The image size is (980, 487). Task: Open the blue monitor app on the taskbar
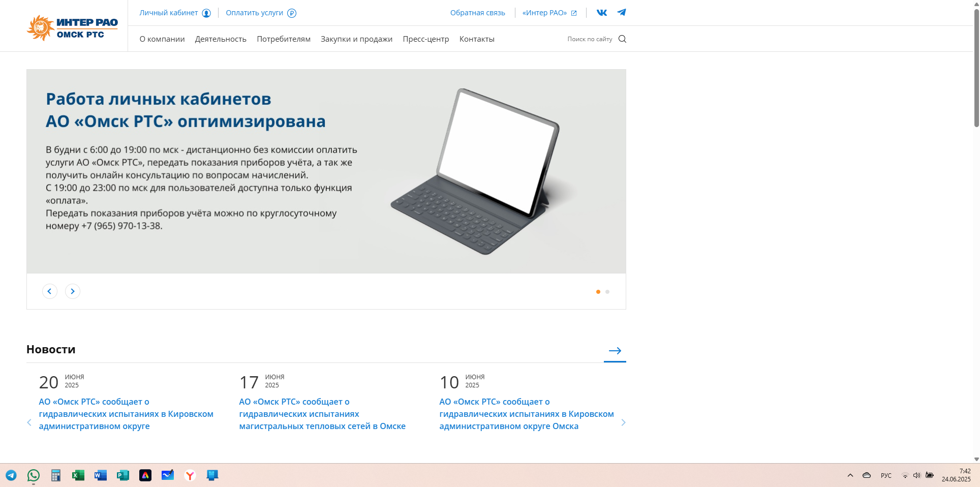pyautogui.click(x=212, y=475)
